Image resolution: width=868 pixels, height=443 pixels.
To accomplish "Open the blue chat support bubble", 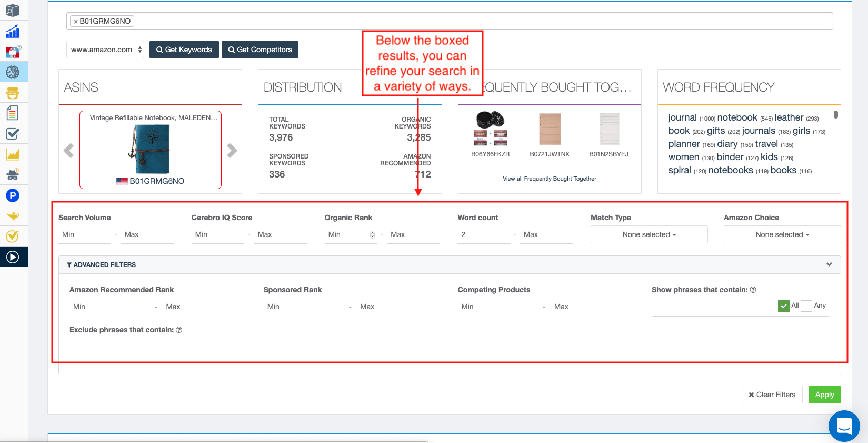I will (844, 426).
